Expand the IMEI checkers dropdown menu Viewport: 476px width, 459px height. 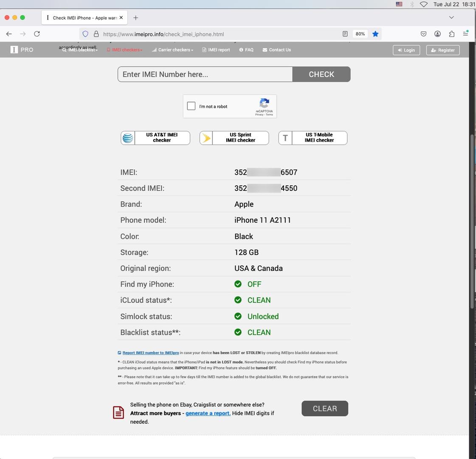[x=124, y=50]
